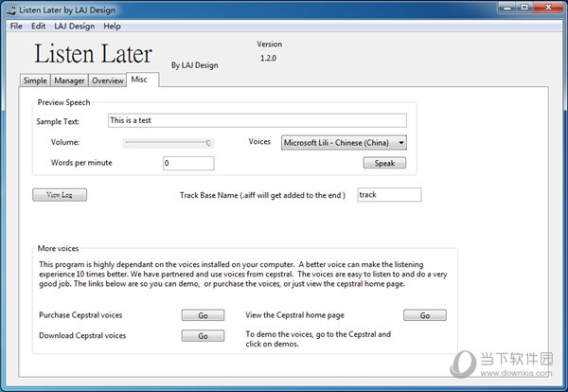Adjust the Volume slider handle

[x=208, y=143]
